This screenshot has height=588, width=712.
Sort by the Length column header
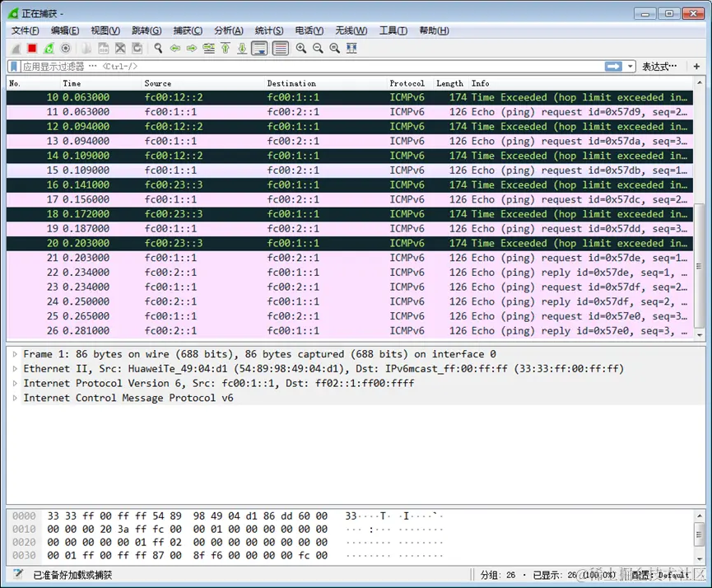click(450, 83)
